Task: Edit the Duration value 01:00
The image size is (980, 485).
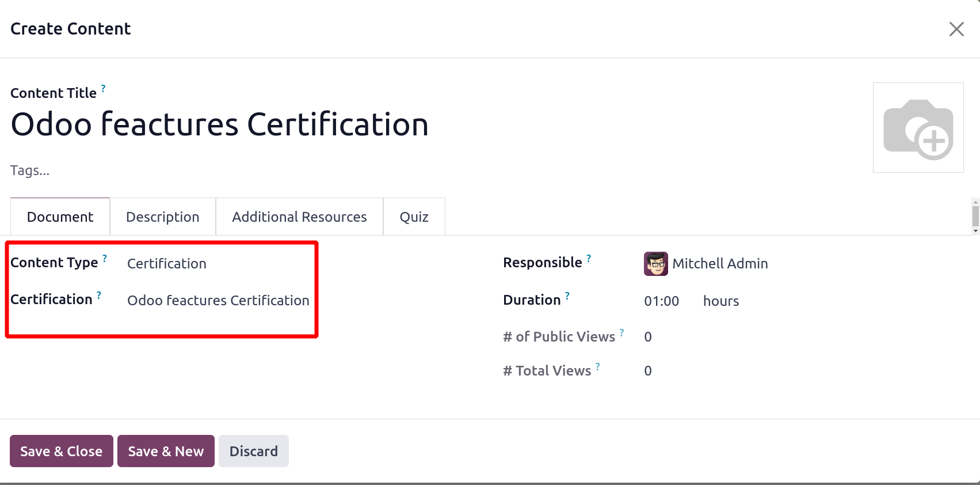Action: (x=662, y=301)
